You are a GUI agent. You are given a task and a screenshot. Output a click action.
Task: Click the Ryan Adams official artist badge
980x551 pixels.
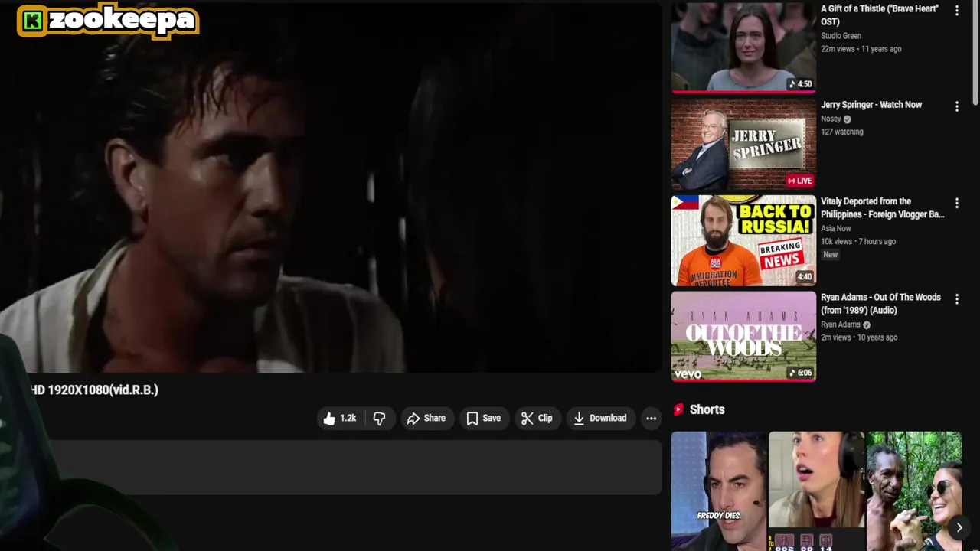tap(867, 324)
